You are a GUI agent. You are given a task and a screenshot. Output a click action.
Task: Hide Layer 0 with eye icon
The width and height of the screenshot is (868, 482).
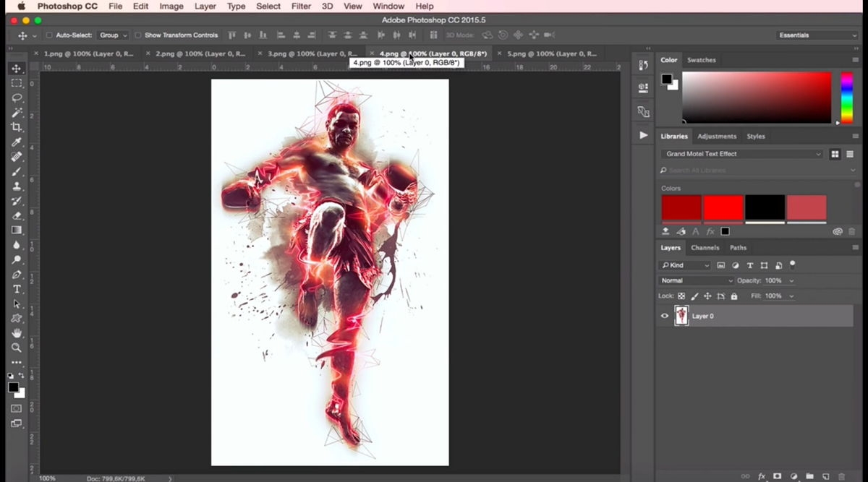coord(665,316)
